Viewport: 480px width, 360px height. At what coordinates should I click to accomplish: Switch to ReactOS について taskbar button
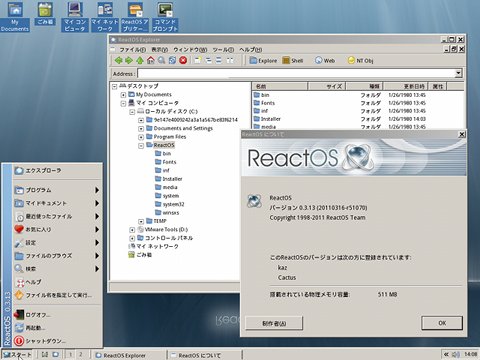coord(205,355)
